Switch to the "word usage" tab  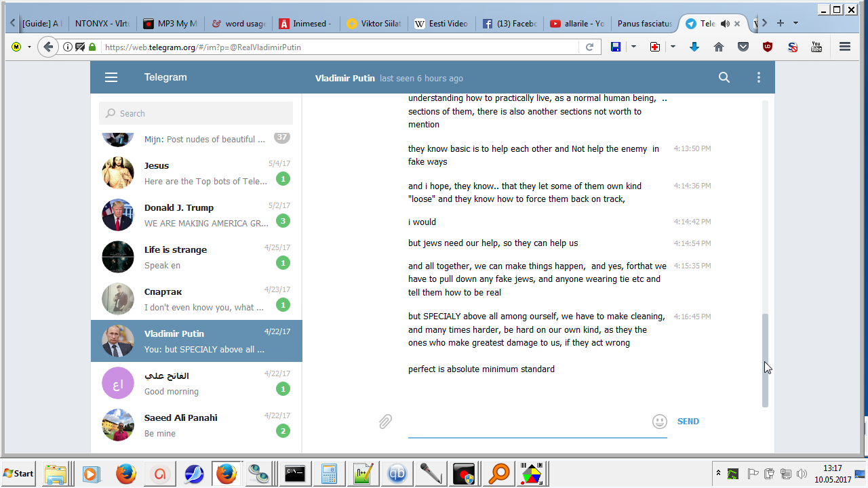point(238,24)
